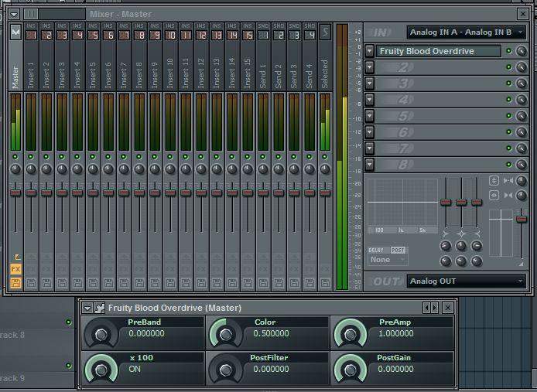537x392 pixels.
Task: Click the Master track M selector icon
Action: pyautogui.click(x=15, y=32)
